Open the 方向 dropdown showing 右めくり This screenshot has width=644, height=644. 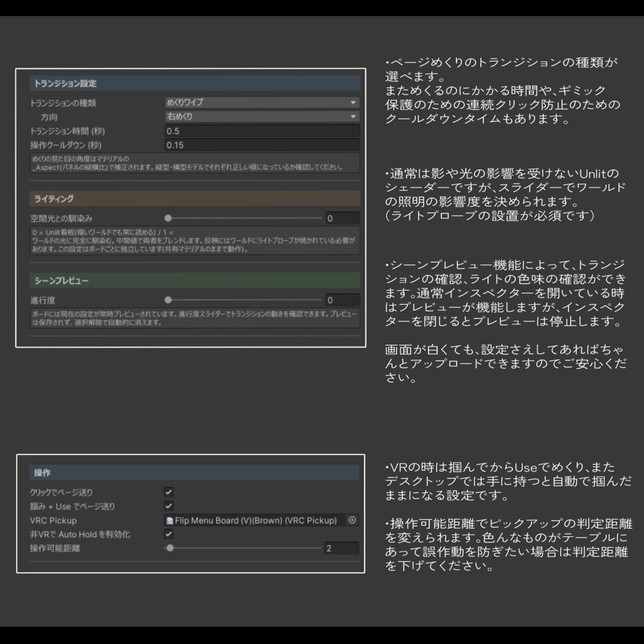262,116
